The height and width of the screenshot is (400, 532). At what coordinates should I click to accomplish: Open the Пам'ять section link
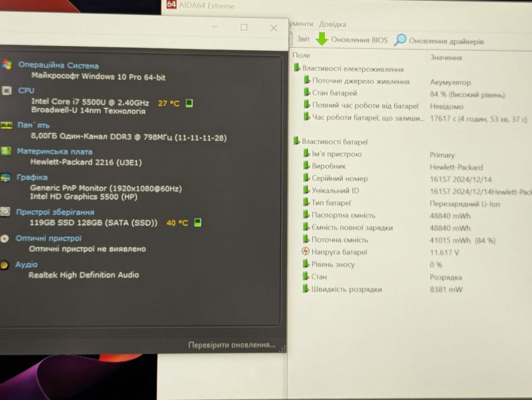coord(34,125)
